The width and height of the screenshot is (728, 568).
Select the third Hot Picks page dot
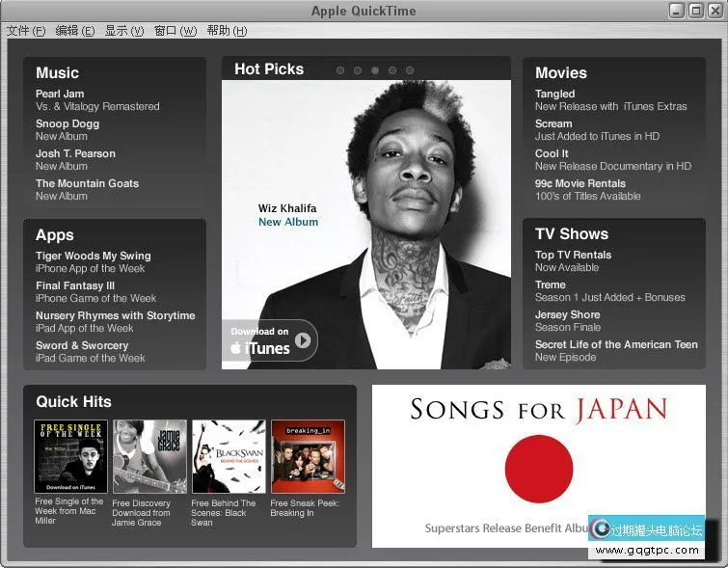pyautogui.click(x=375, y=70)
